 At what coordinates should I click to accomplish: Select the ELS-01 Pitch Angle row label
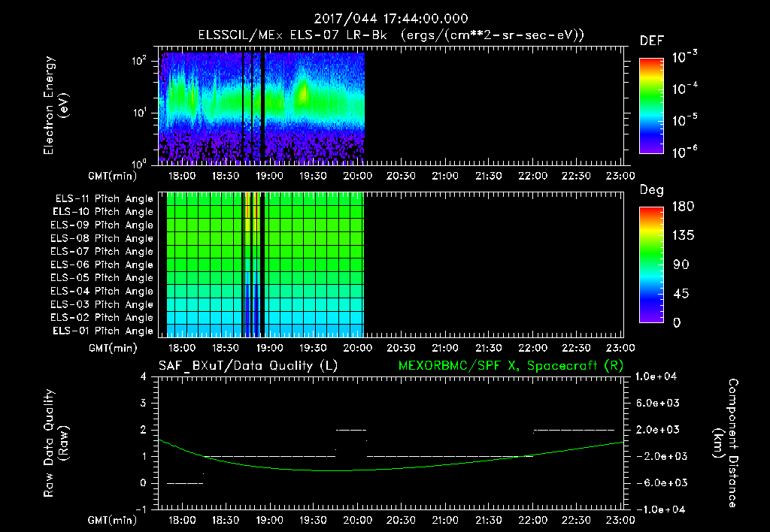pos(103,331)
